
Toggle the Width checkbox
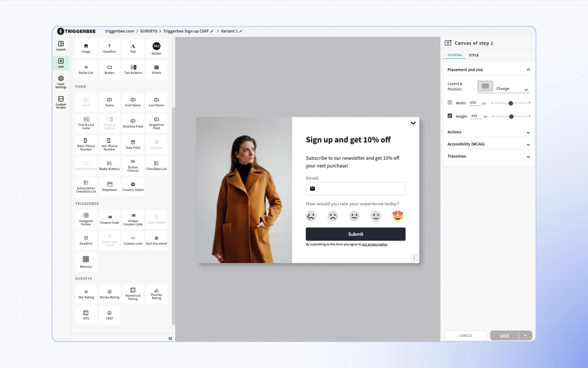coord(450,103)
